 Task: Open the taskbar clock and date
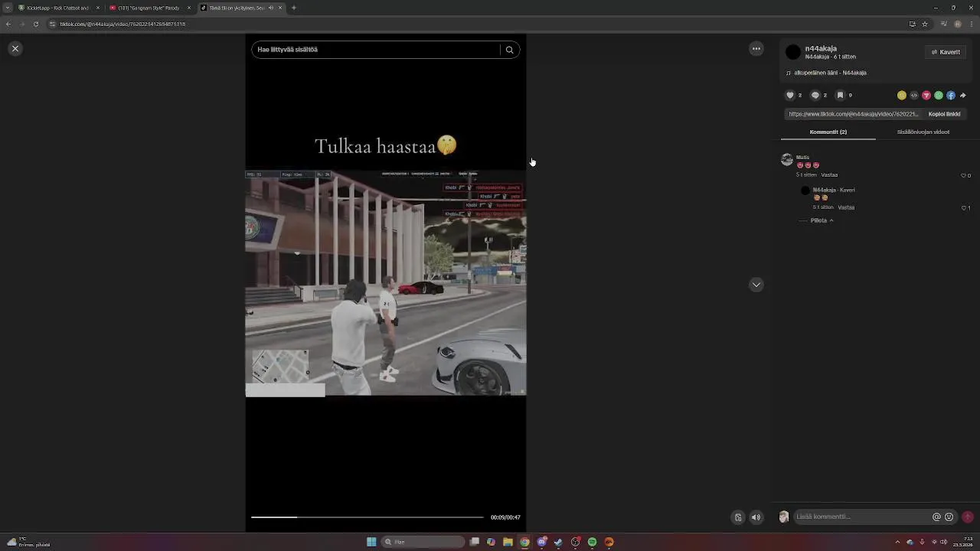coord(962,542)
